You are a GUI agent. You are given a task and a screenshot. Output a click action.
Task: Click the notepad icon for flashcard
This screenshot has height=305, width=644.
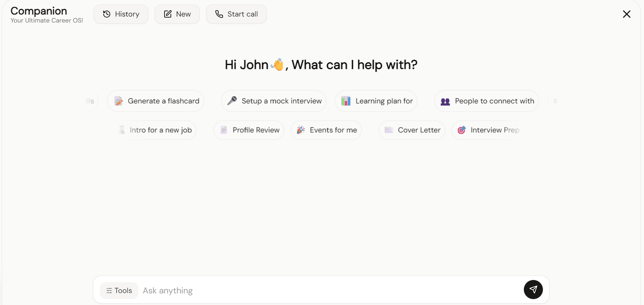click(x=119, y=101)
